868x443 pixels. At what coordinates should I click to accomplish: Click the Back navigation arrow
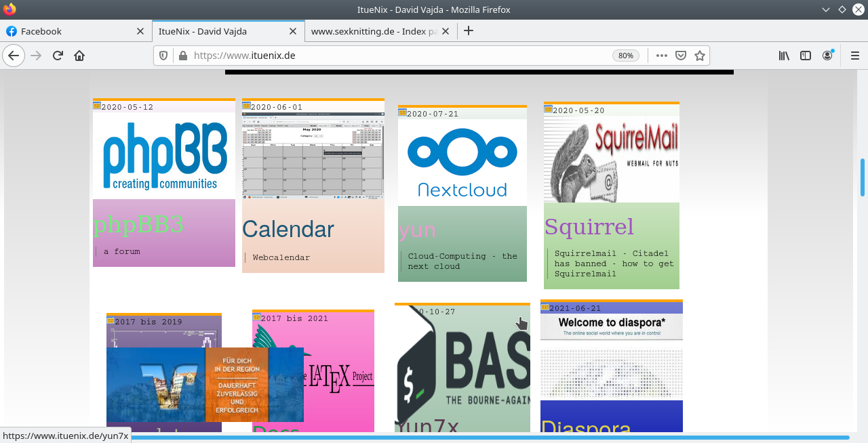tap(14, 56)
